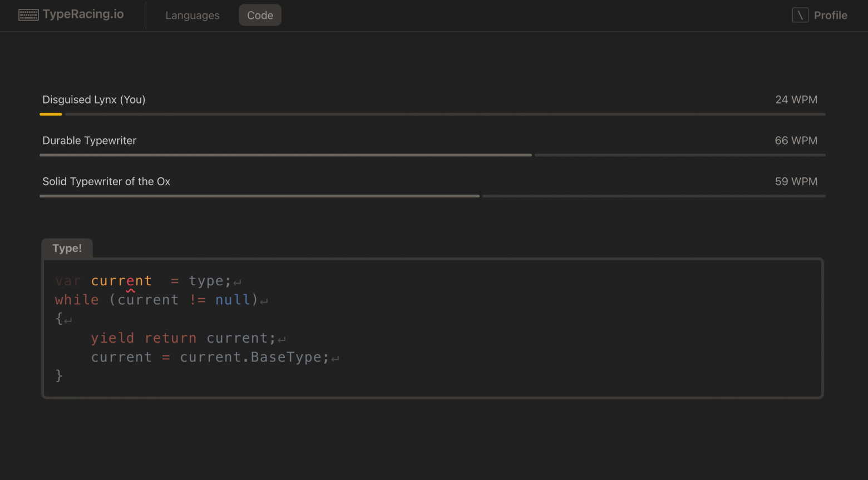This screenshot has height=480, width=868.
Task: Click the "null" keyword in the code
Action: (x=233, y=300)
